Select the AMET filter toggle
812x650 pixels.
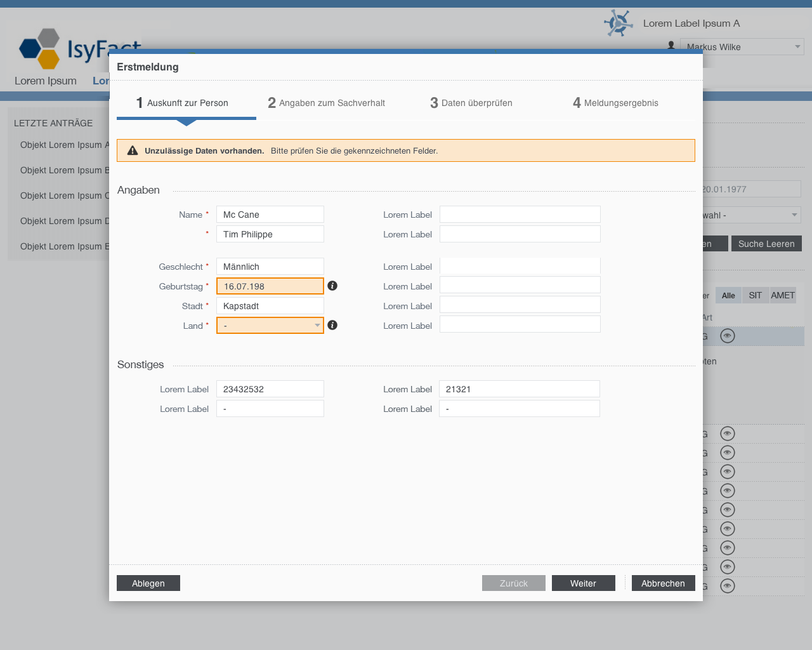click(x=783, y=296)
